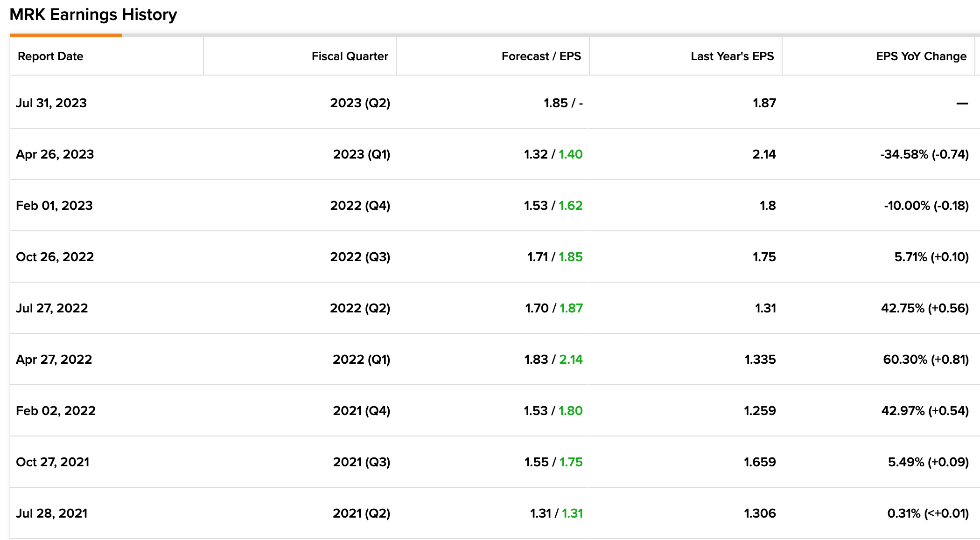Screen dimensions: 980x540
Task: Click the orange tab indicator under the heading
Action: click(66, 35)
